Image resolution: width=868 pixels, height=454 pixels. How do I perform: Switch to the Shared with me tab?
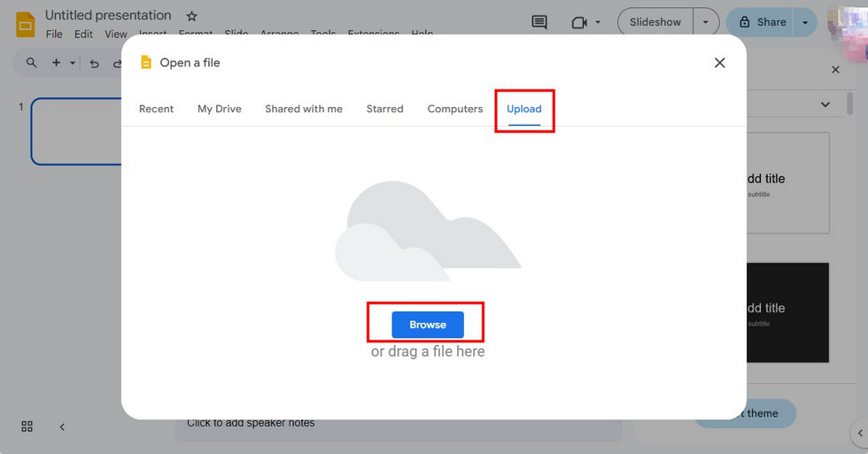tap(303, 109)
